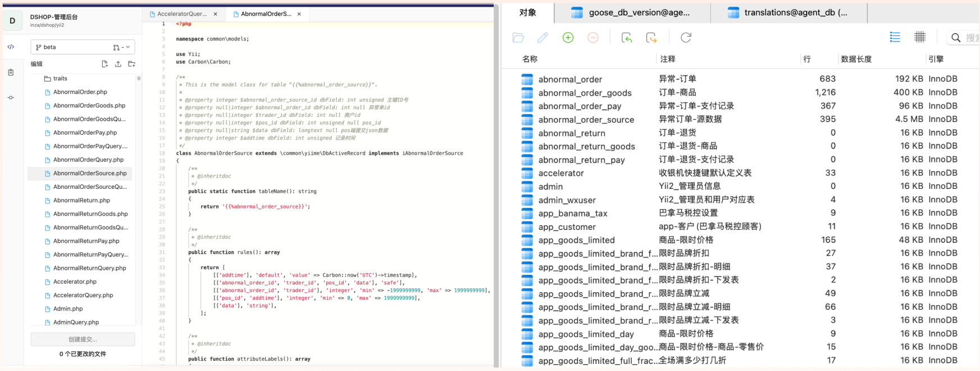Refresh the database table list

point(686,38)
